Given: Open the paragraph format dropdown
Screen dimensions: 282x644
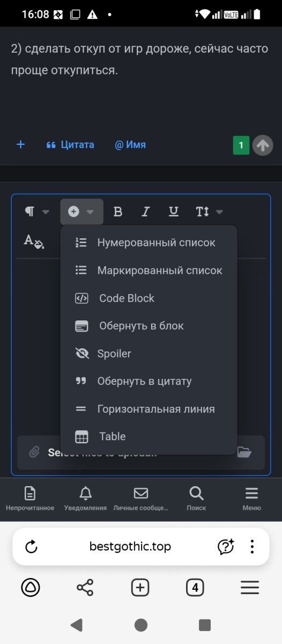Looking at the screenshot, I should [36, 211].
